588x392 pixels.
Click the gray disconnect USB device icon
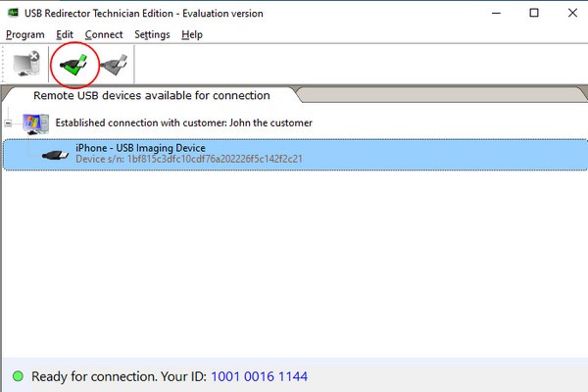[115, 65]
